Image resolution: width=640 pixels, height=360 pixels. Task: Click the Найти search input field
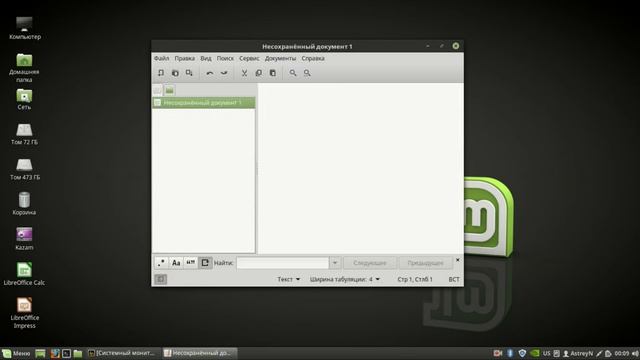(282, 263)
